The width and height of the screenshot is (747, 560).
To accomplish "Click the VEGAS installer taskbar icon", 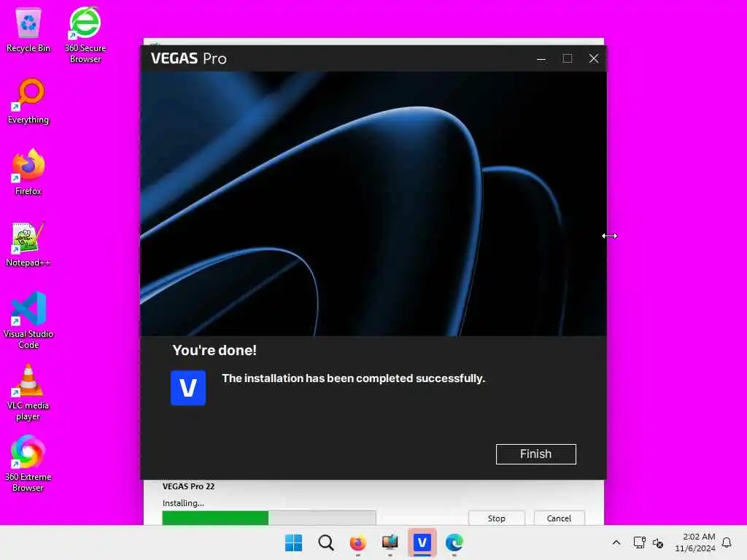I will pos(422,542).
